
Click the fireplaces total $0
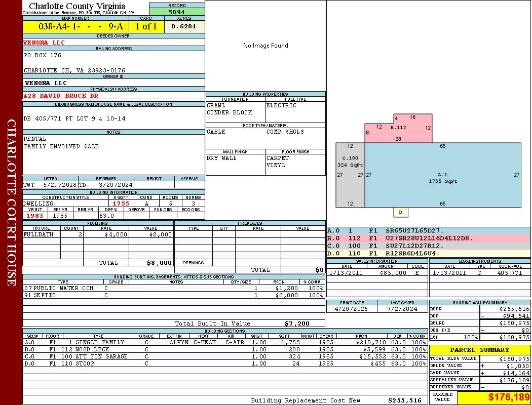coord(320,270)
